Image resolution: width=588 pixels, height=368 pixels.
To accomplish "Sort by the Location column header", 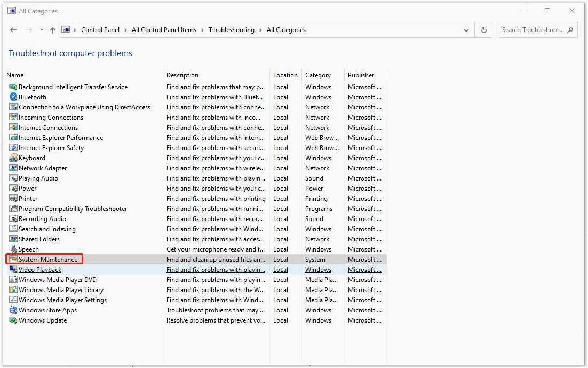I will [x=285, y=75].
